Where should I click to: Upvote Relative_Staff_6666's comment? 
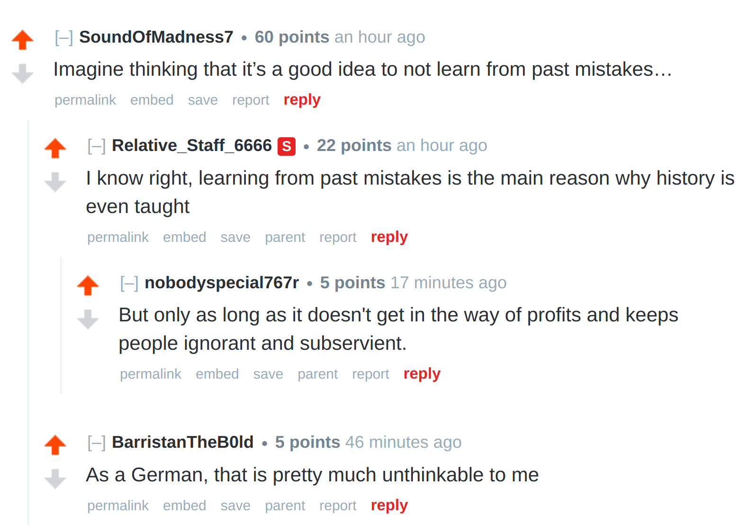pos(55,148)
